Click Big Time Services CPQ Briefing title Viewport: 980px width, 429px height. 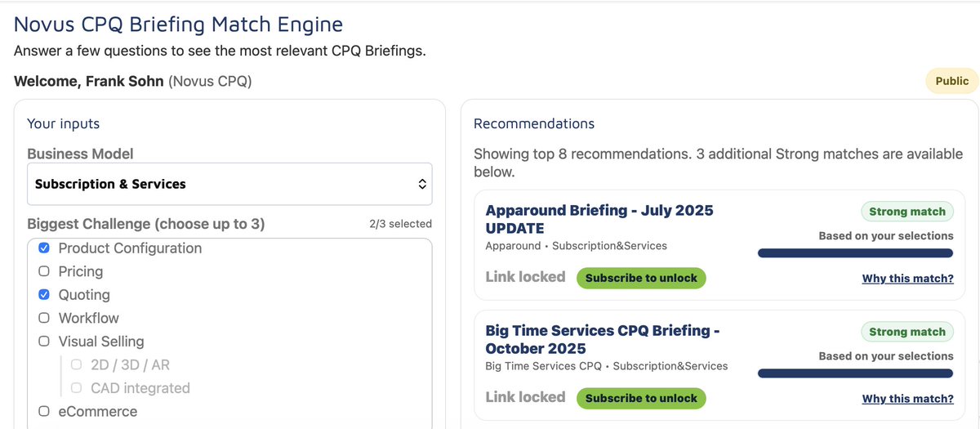[603, 339]
